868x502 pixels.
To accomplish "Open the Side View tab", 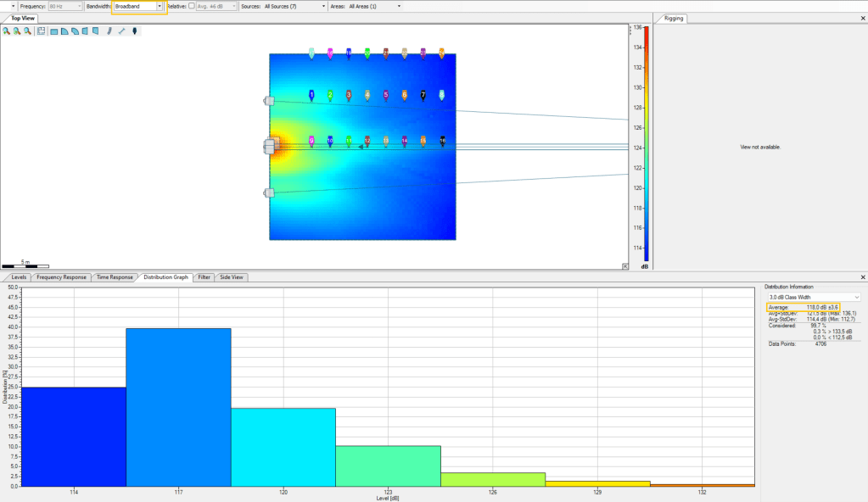I will (232, 277).
